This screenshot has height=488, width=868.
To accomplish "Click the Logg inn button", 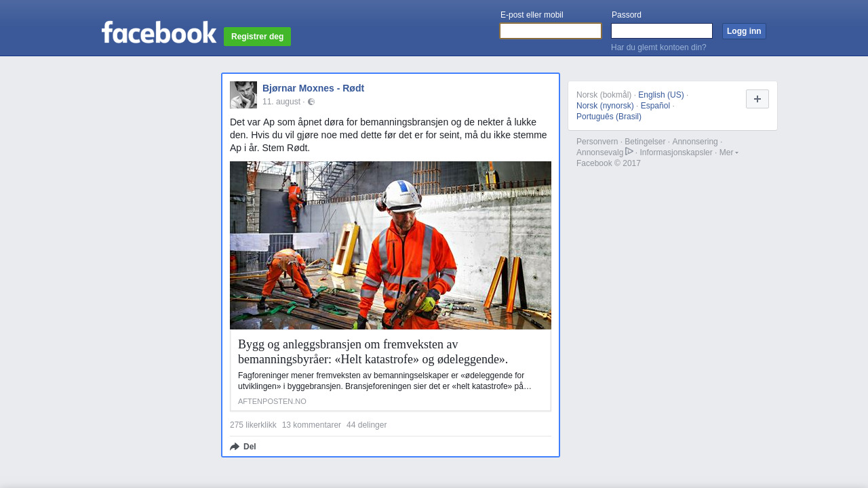I will coord(744,31).
